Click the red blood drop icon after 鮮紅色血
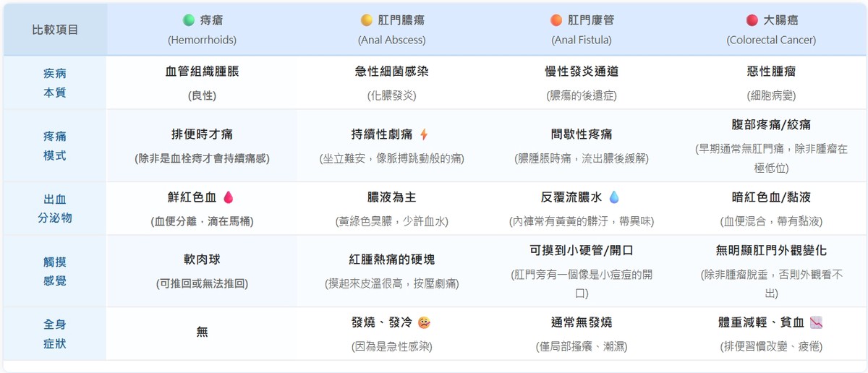This screenshot has width=868, height=373. [x=228, y=197]
